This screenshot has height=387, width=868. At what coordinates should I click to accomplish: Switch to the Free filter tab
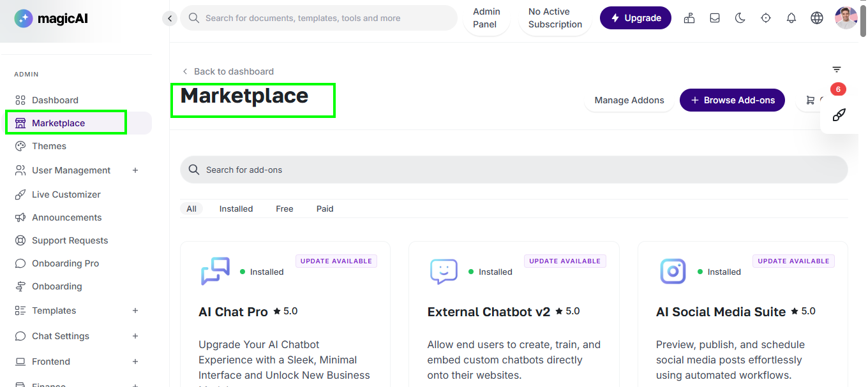[285, 208]
